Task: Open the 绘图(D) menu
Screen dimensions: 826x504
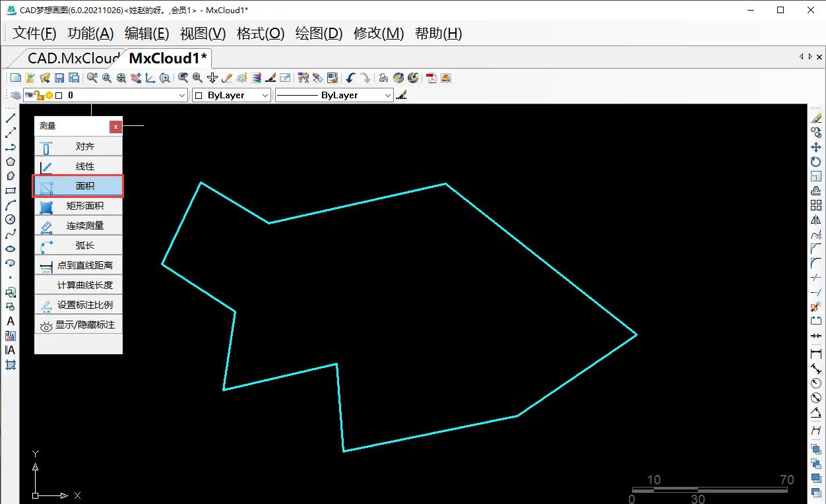Action: (x=319, y=34)
